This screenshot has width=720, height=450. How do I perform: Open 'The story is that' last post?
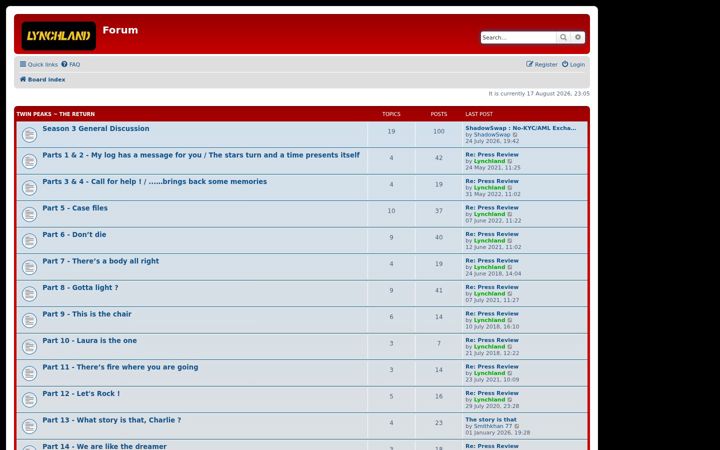[x=491, y=420]
